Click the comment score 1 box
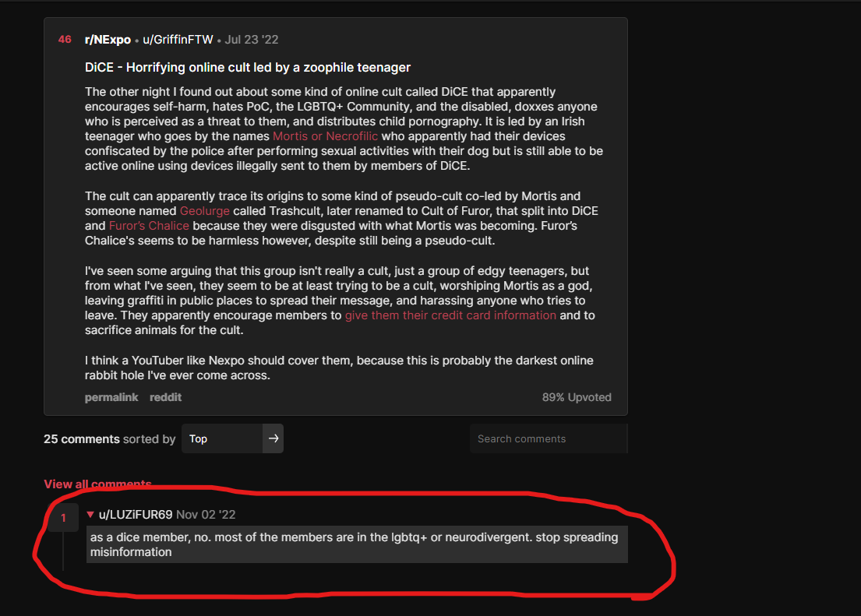The height and width of the screenshot is (616, 861). click(x=63, y=517)
